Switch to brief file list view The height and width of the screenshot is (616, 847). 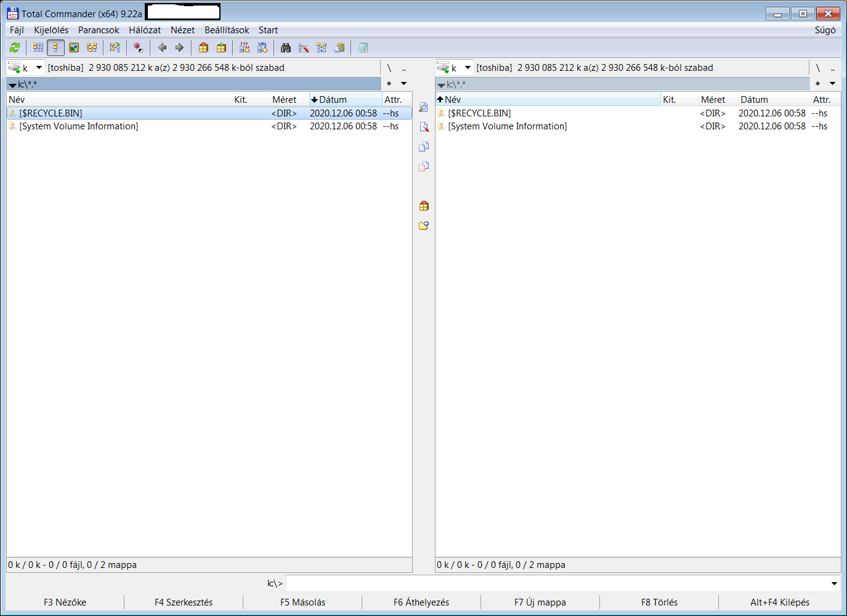(38, 47)
